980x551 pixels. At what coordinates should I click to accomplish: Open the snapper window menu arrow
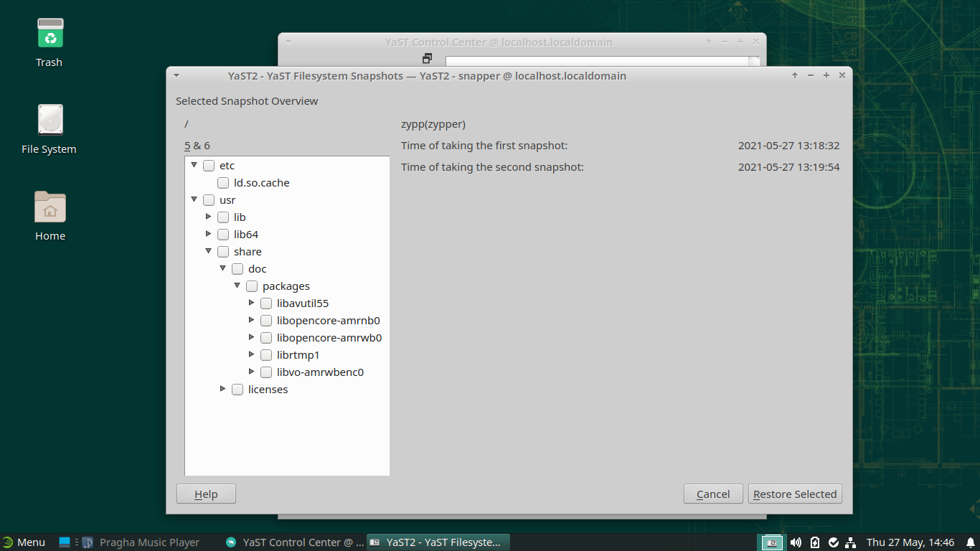click(x=176, y=75)
